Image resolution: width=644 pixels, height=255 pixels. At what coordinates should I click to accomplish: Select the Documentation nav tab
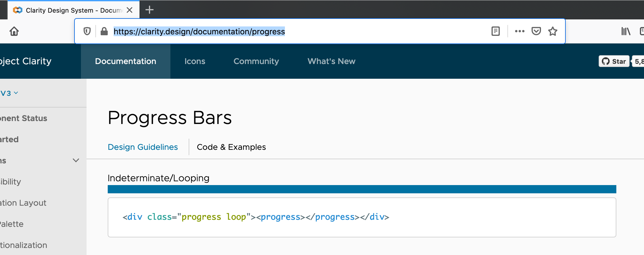(x=126, y=61)
